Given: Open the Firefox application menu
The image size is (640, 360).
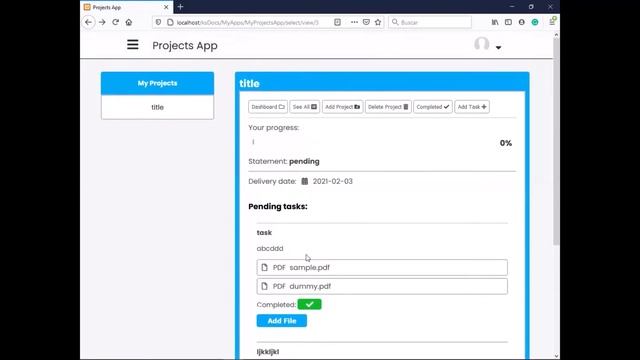Looking at the screenshot, I should click(552, 22).
